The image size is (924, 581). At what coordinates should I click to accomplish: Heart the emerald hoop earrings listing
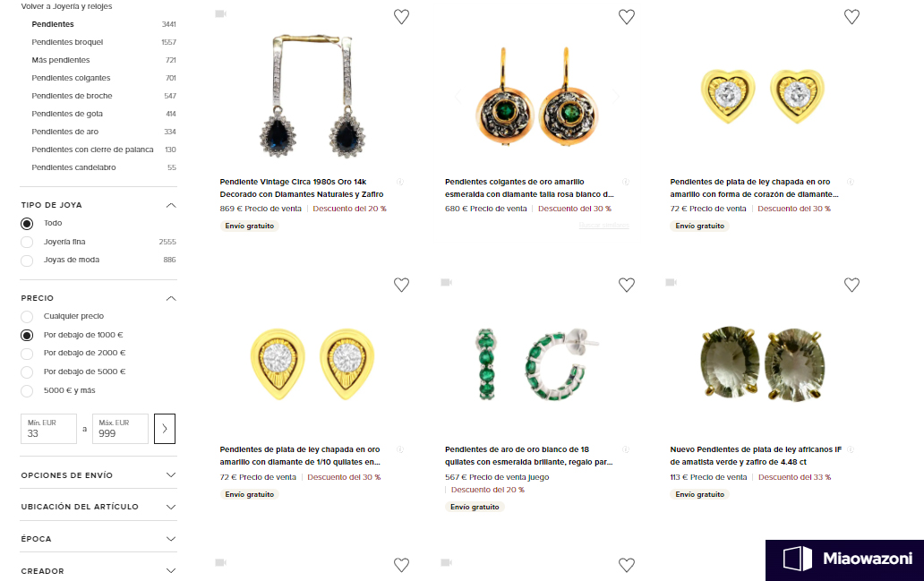pos(627,285)
